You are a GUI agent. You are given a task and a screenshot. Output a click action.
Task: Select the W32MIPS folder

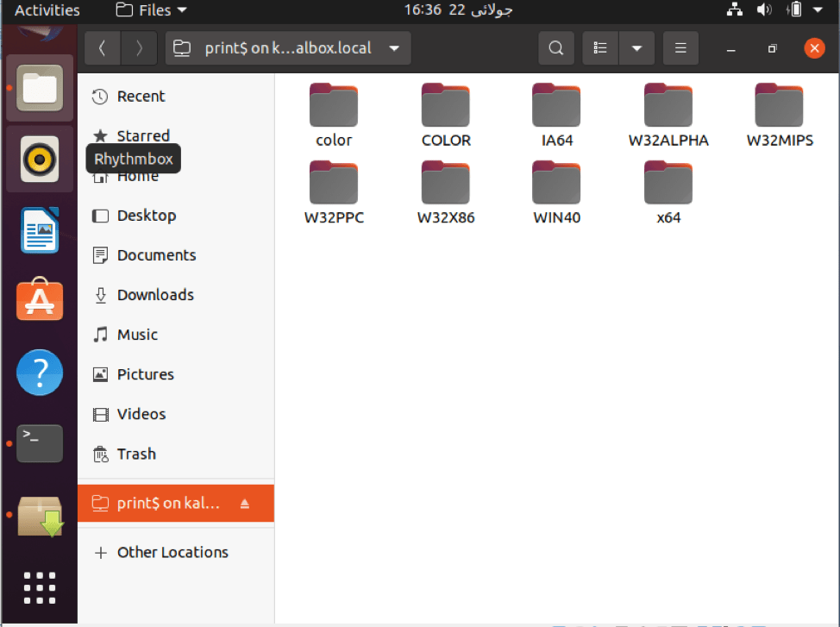(780, 116)
